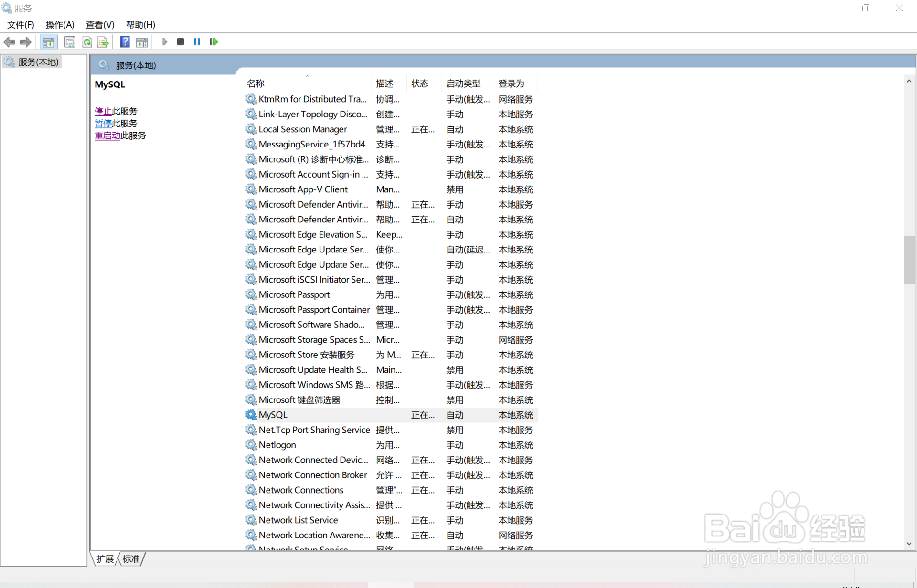The height and width of the screenshot is (588, 917).
Task: Open the Help toolbar icon
Action: [125, 42]
